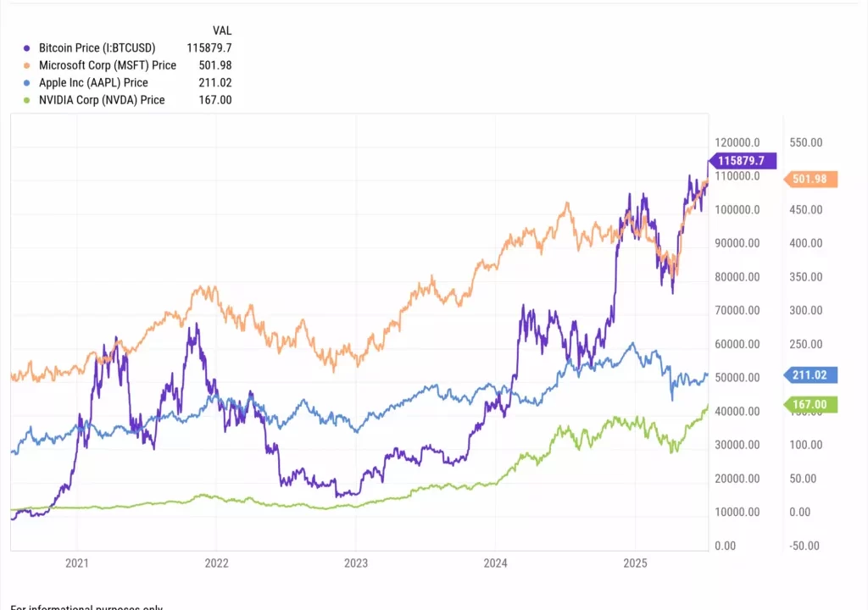Image resolution: width=868 pixels, height=610 pixels.
Task: Select the Microsoft Corp (MSFT) Price legend label
Action: [108, 65]
